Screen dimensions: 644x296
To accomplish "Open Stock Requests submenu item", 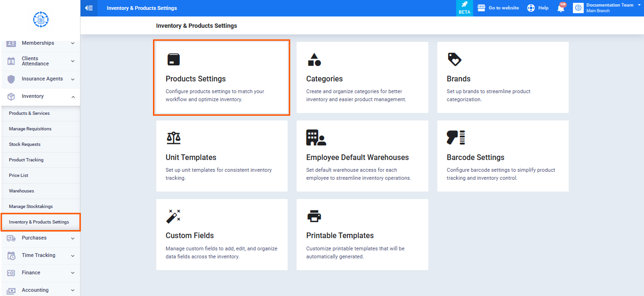I will (x=40, y=144).
